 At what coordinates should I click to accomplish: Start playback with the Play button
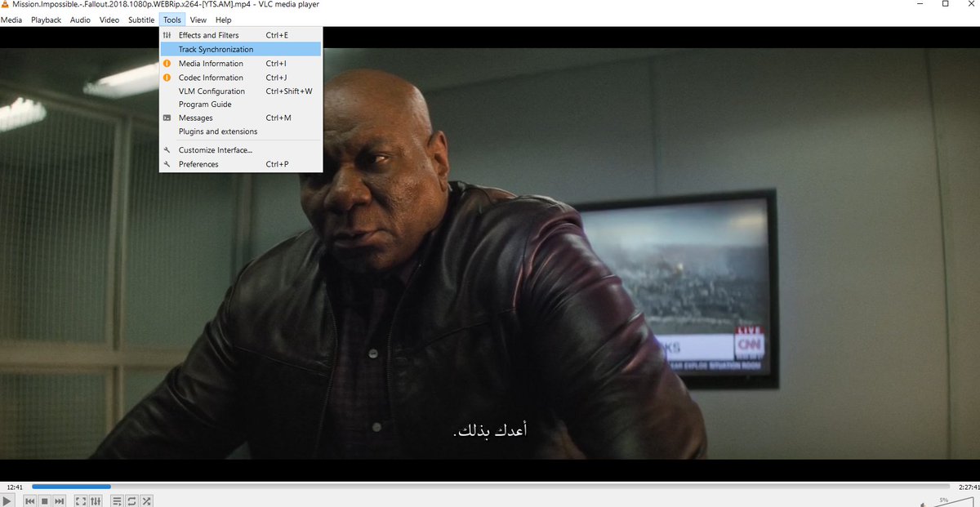pos(7,500)
